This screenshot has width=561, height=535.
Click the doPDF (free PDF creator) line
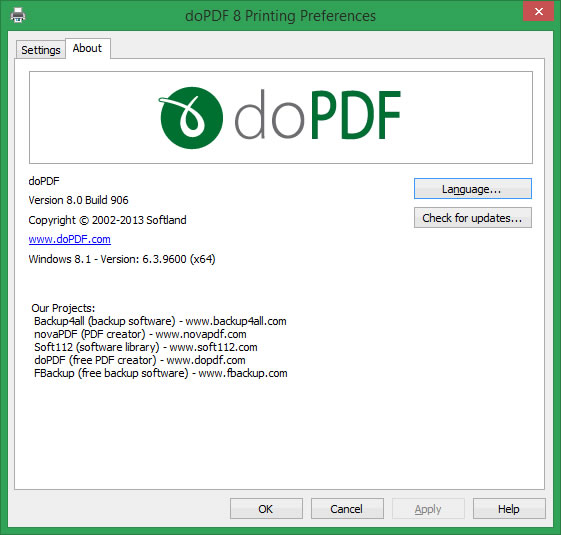[x=140, y=360]
